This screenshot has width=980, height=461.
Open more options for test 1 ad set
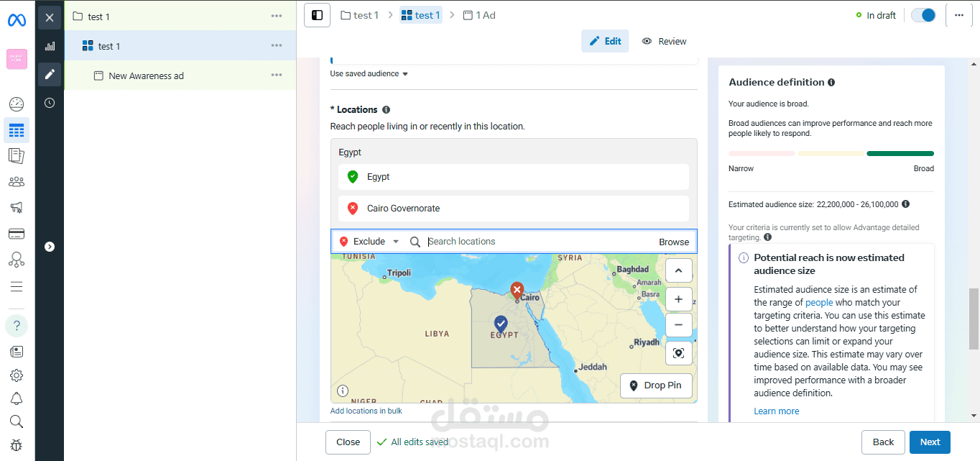pos(277,46)
